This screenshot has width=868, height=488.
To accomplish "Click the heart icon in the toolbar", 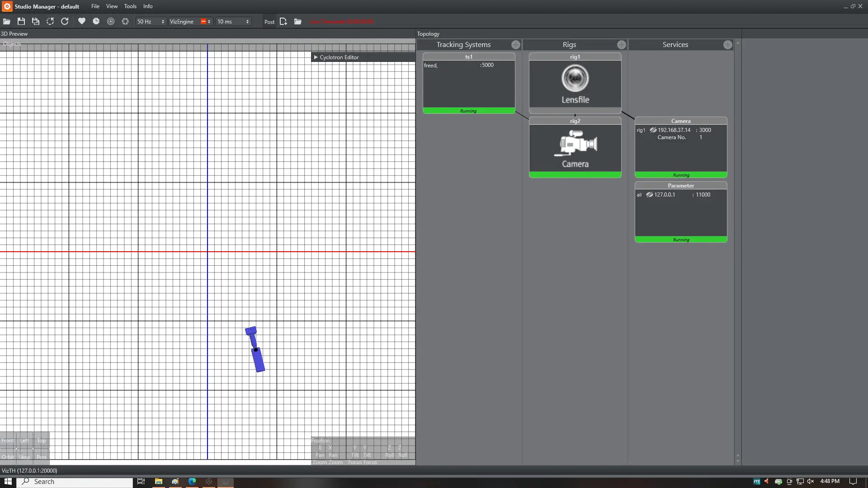I will [x=82, y=22].
